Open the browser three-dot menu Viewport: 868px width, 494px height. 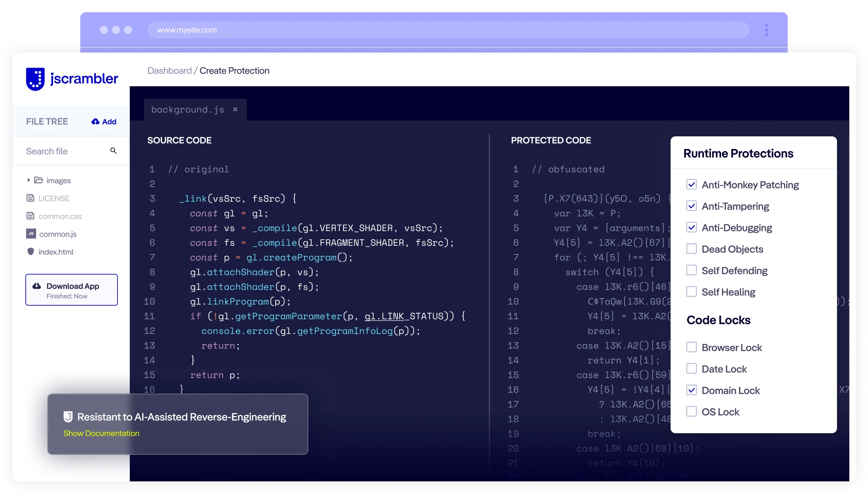tap(766, 30)
